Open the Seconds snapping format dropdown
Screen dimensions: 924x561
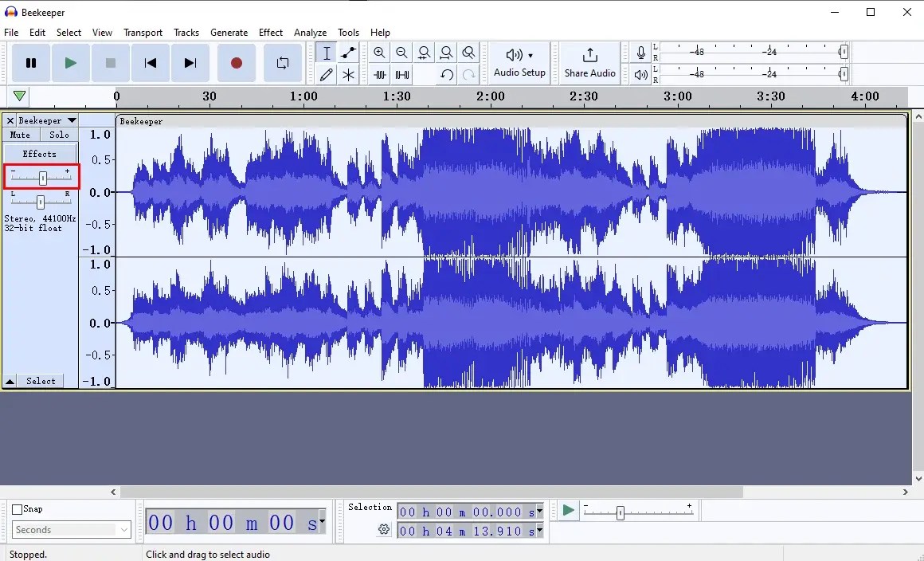[x=71, y=529]
